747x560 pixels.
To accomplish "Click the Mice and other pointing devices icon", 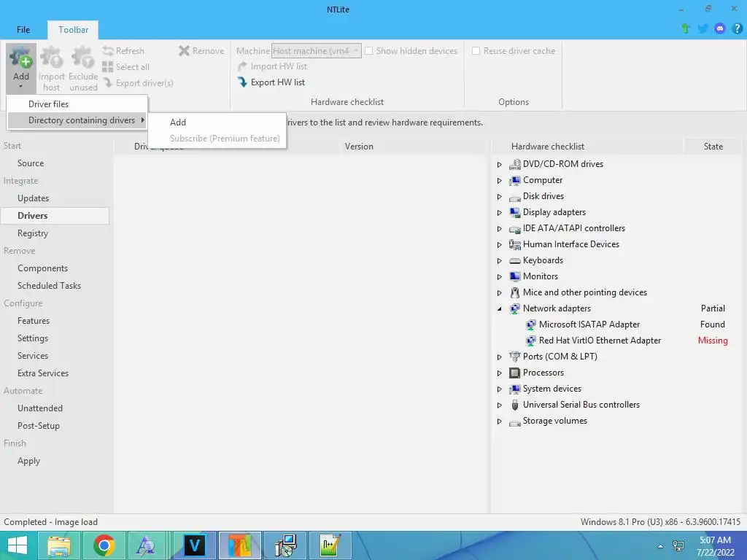I will point(514,292).
